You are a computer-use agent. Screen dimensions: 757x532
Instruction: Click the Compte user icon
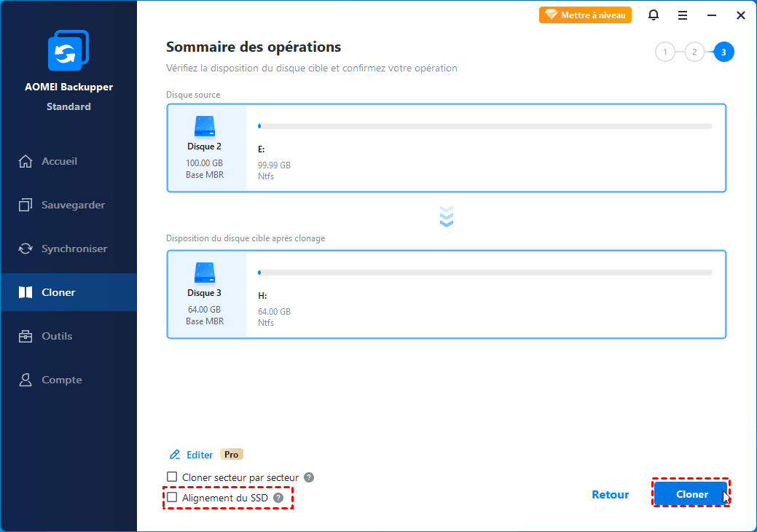(x=25, y=380)
